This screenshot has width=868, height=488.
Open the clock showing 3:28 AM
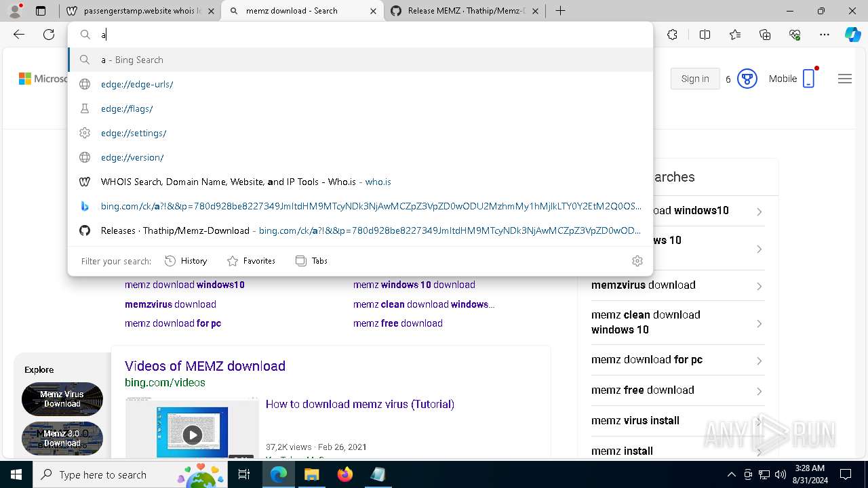pyautogui.click(x=810, y=474)
